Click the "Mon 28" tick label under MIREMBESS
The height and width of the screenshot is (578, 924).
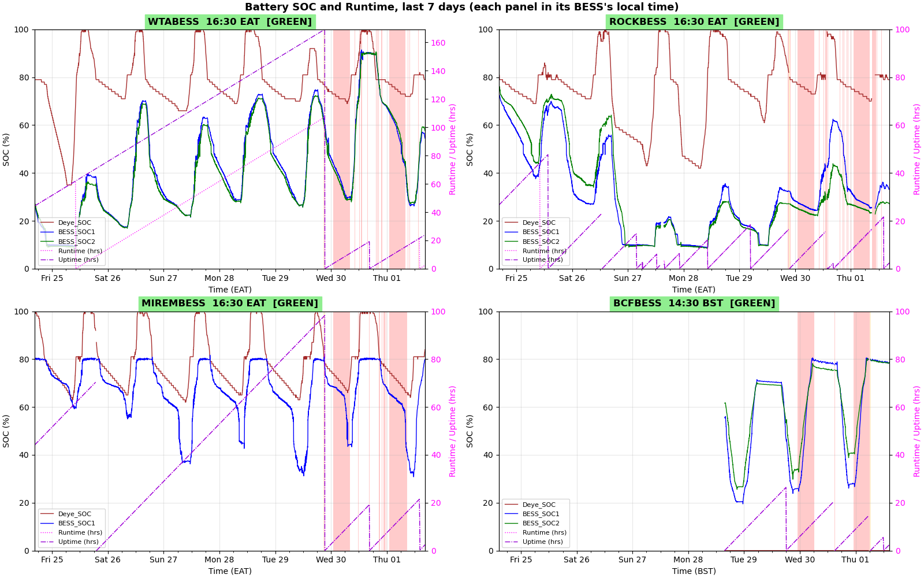(219, 560)
